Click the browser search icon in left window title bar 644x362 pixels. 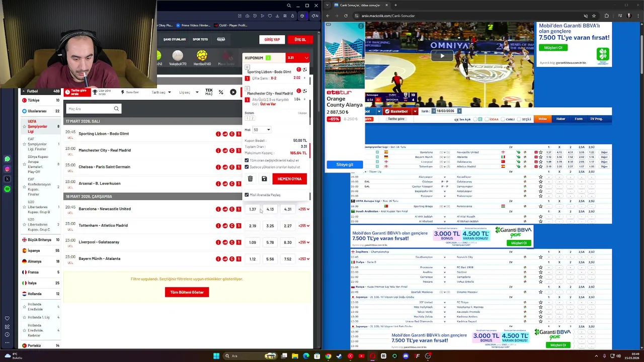289,6
